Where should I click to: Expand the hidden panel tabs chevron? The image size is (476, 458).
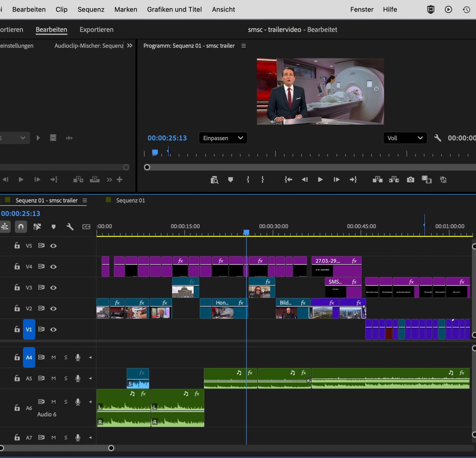point(129,46)
